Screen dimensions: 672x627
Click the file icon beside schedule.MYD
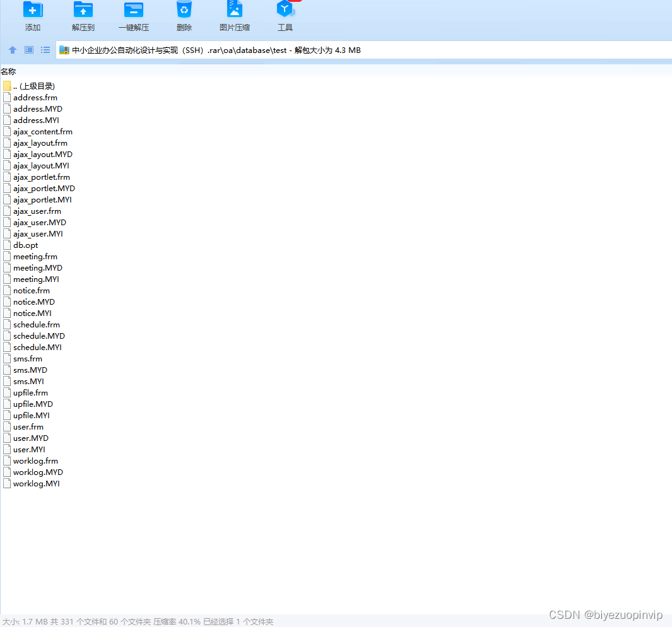point(7,336)
